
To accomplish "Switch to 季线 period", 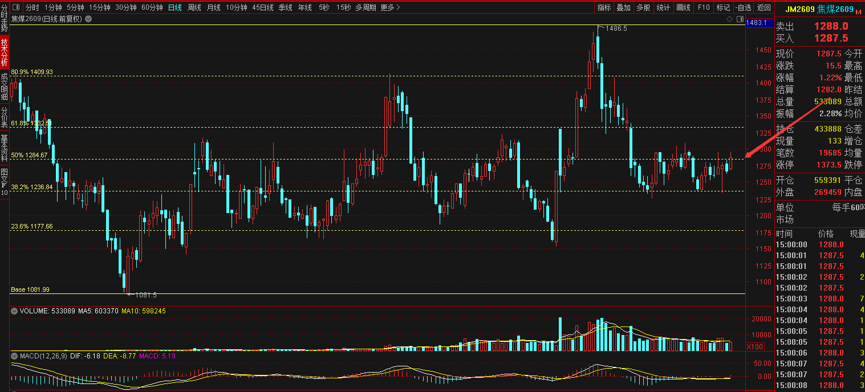I will [x=285, y=8].
